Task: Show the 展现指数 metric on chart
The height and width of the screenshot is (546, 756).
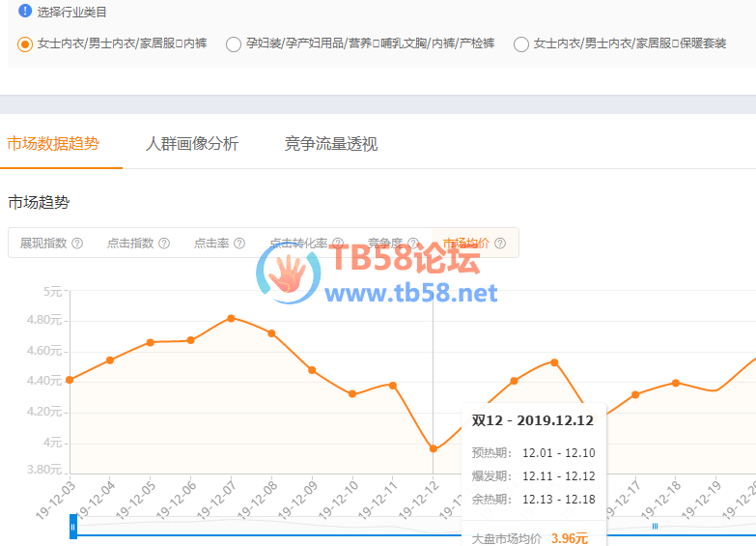Action: [x=43, y=244]
